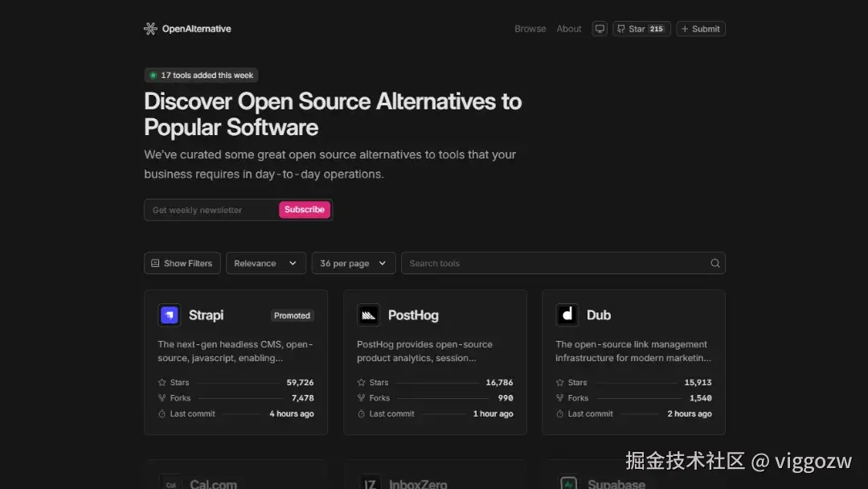
Task: Click the Strapi Forks fork icon
Action: pos(162,397)
